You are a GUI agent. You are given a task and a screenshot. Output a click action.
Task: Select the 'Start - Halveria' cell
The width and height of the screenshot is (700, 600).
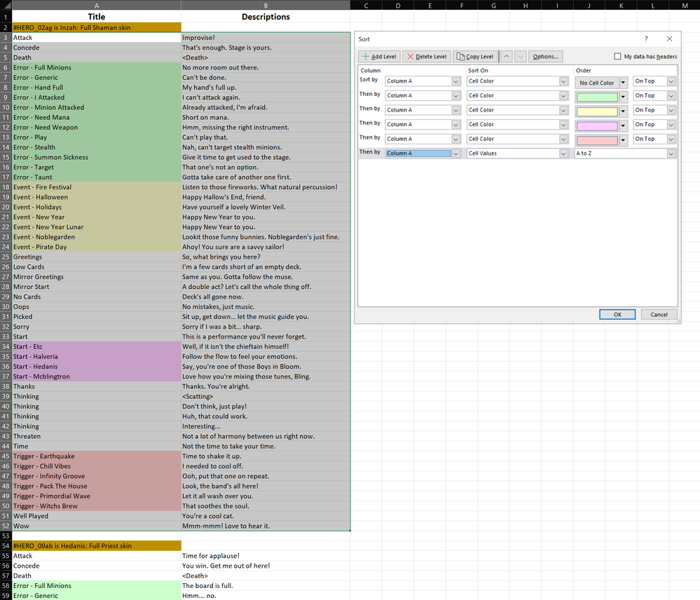(97, 357)
